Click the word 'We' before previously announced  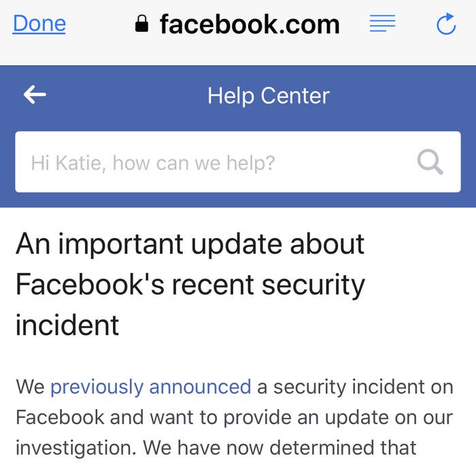coord(31,387)
